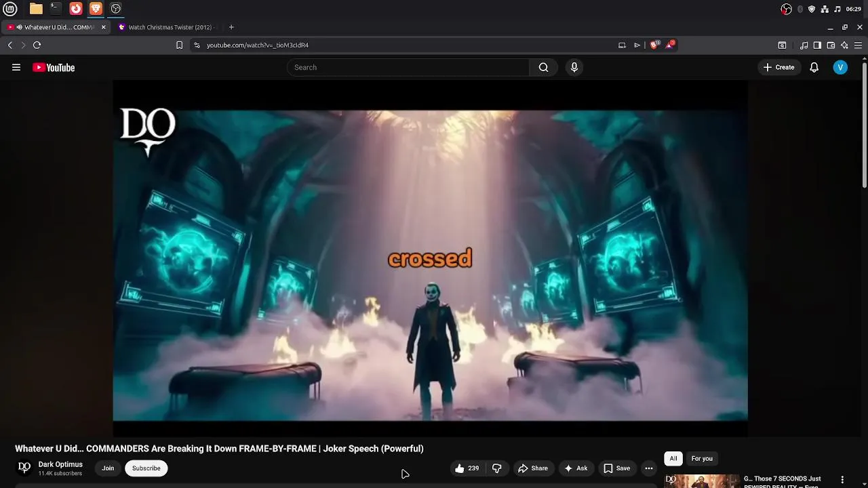Subscribe to Dark Optimus

[146, 468]
